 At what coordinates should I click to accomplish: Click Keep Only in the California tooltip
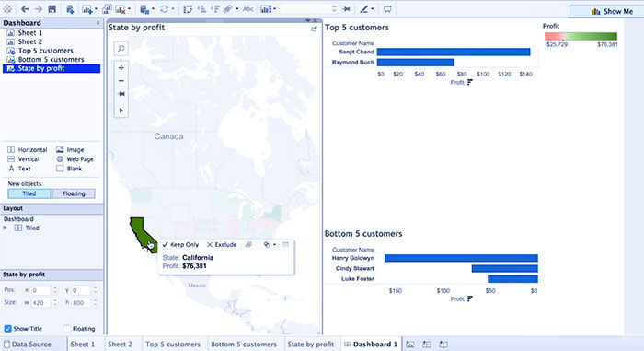180,244
